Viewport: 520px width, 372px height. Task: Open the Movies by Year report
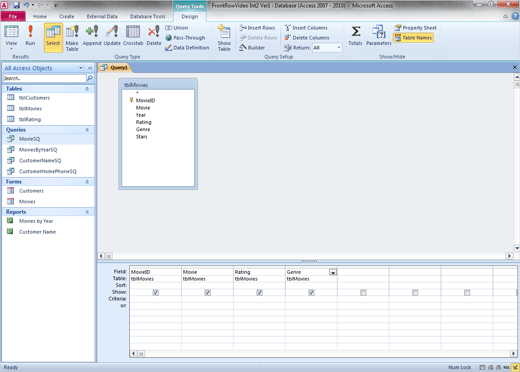(36, 221)
